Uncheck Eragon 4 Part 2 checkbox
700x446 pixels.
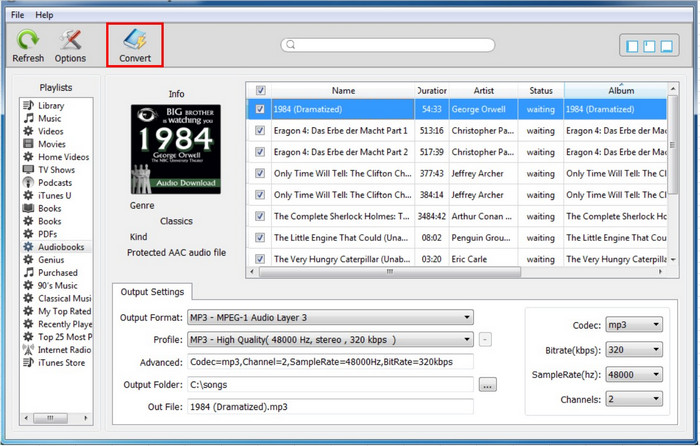(260, 152)
